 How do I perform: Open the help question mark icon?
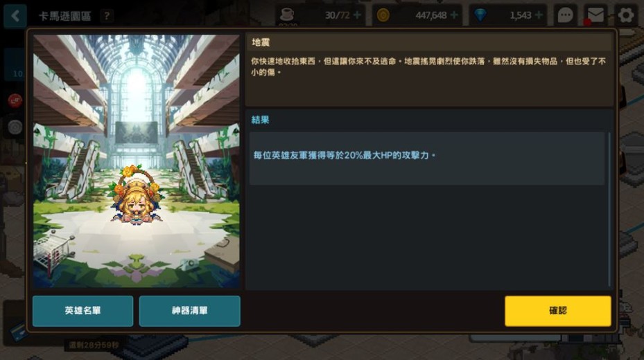coord(107,16)
